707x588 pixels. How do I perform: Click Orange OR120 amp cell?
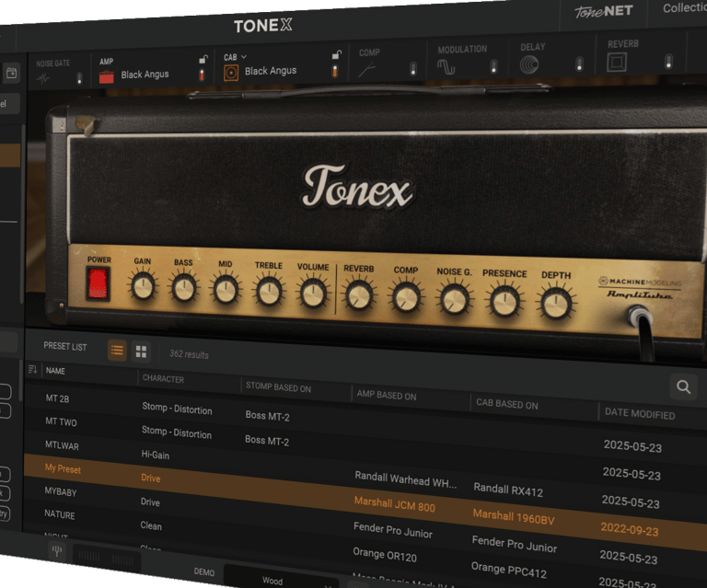[x=385, y=555]
